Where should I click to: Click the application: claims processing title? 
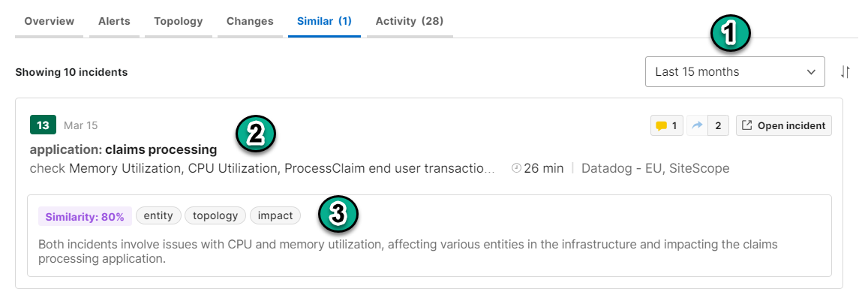124,149
